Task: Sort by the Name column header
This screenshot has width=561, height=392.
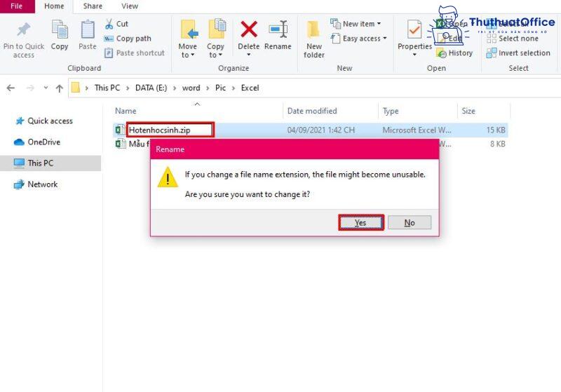Action: (126, 111)
